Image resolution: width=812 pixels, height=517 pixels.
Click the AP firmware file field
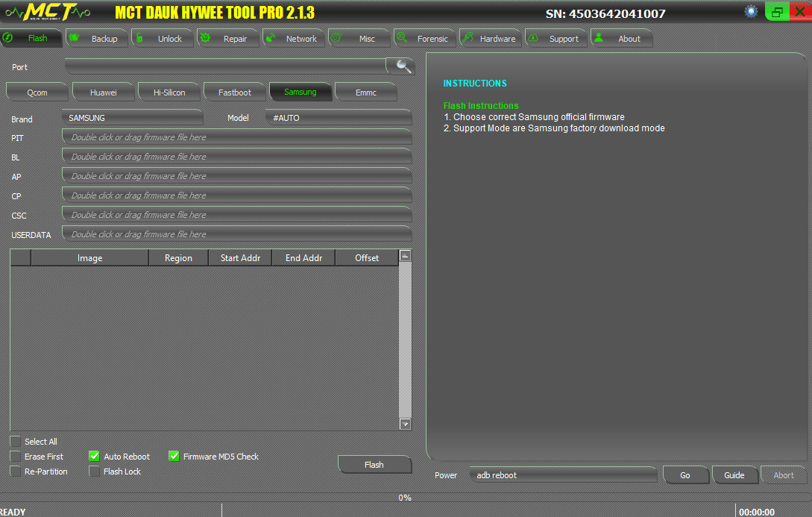pos(236,175)
